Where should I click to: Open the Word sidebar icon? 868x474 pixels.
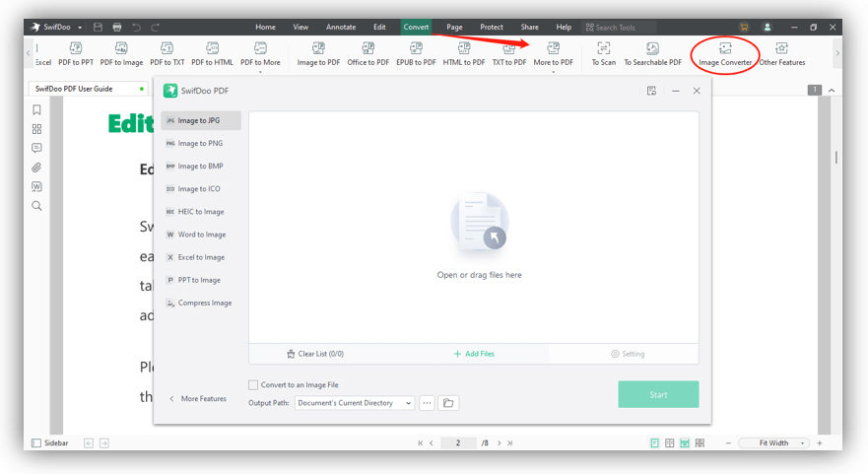[36, 186]
